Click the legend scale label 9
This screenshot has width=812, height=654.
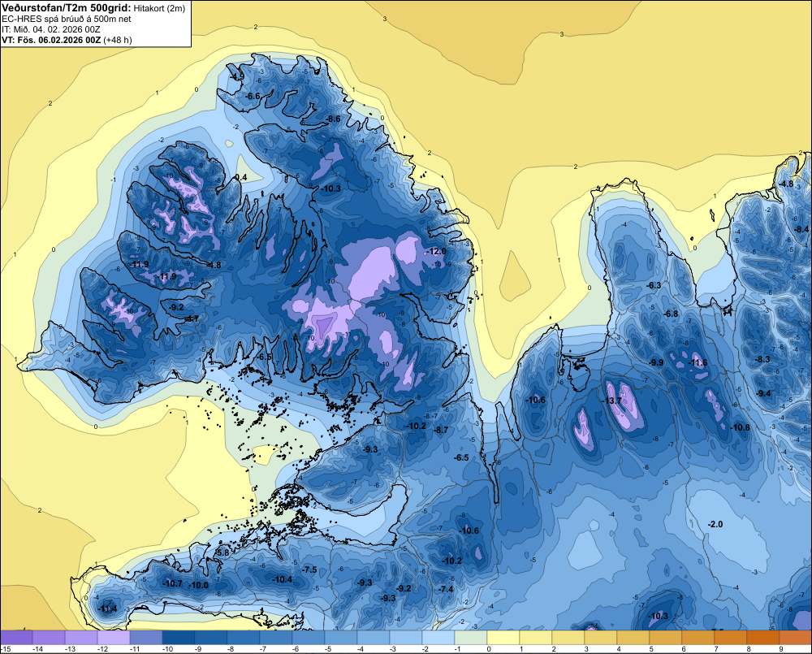pos(781,649)
